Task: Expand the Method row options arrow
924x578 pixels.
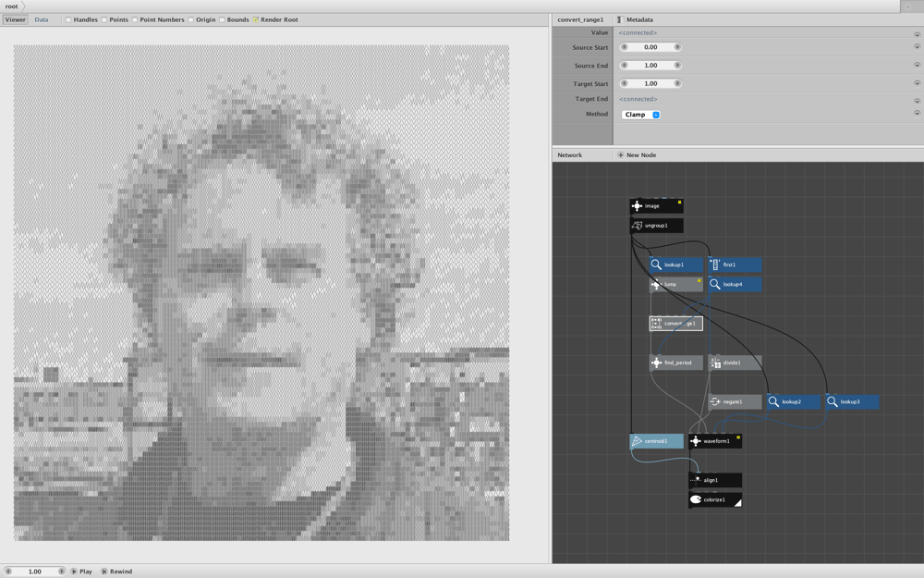Action: click(917, 113)
